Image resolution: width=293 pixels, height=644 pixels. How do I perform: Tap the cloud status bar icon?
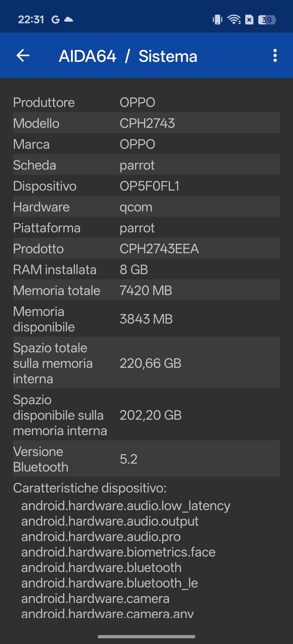point(69,20)
